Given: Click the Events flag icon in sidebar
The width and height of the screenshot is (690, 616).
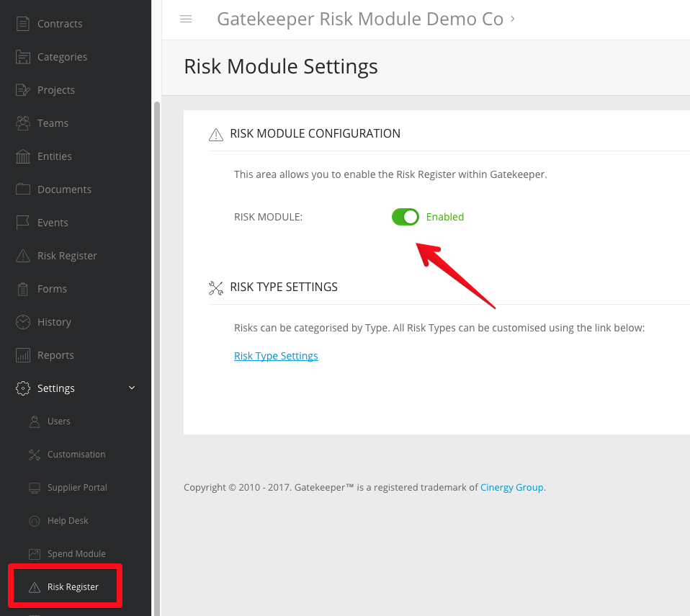Looking at the screenshot, I should (23, 223).
